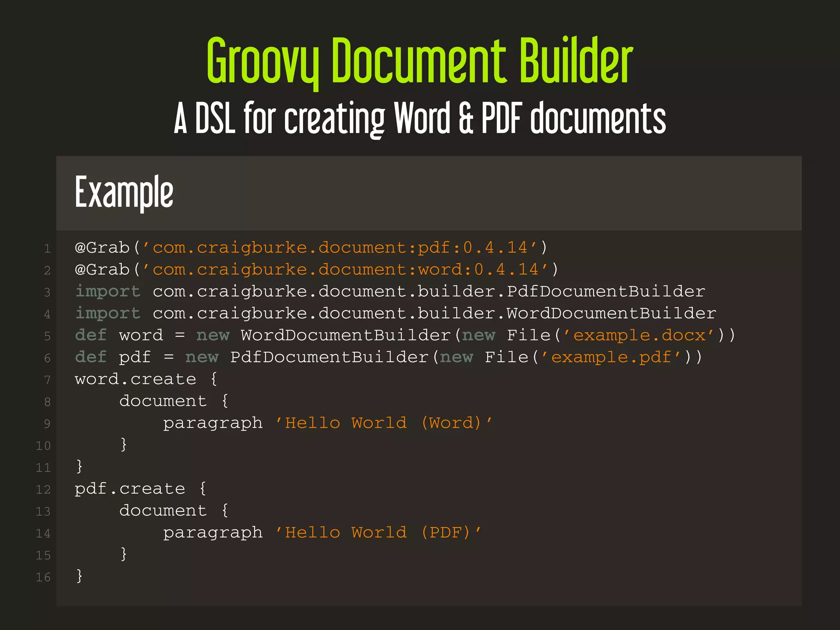Click the @Grab line for pdf:0.4.14
Viewport: 840px width, 630px height.
point(311,248)
